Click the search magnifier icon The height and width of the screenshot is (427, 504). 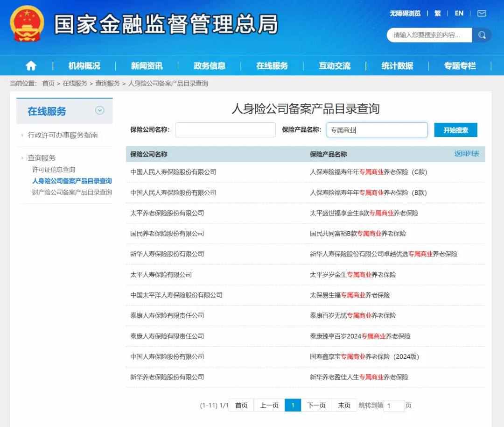click(x=482, y=35)
